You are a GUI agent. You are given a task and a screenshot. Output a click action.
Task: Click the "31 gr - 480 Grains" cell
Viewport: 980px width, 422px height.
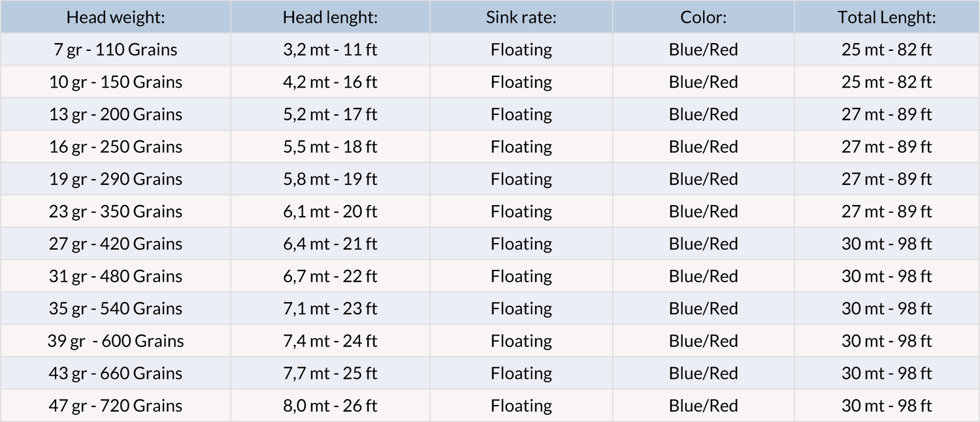116,276
